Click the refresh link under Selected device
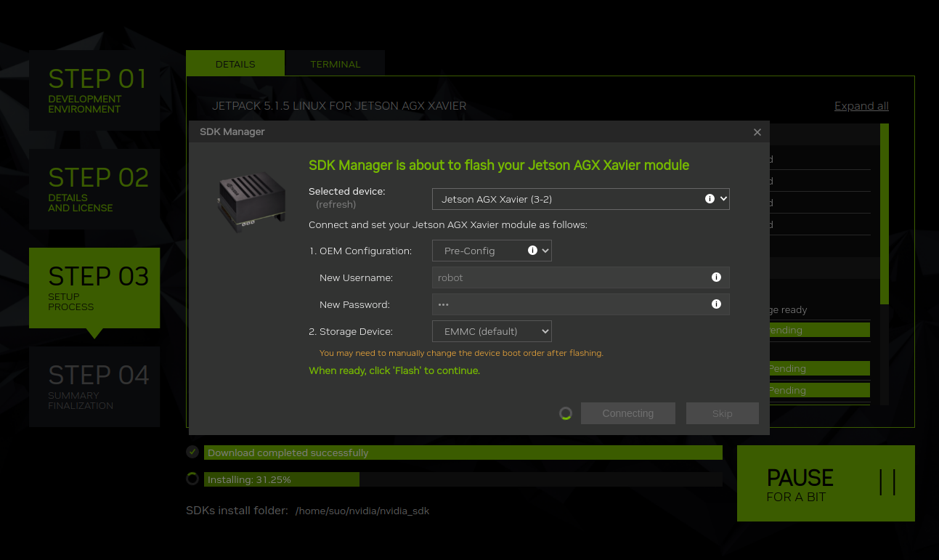 (x=336, y=205)
